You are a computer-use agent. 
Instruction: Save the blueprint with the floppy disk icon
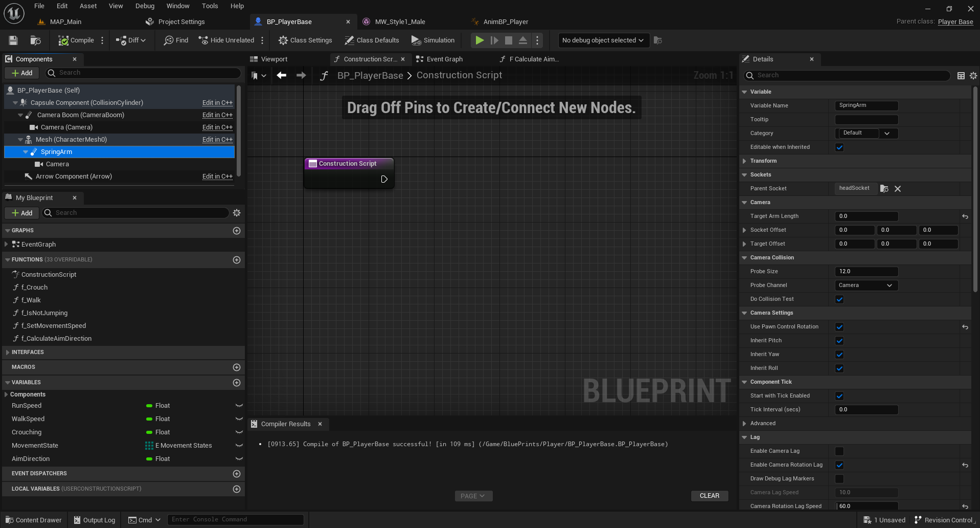(13, 40)
